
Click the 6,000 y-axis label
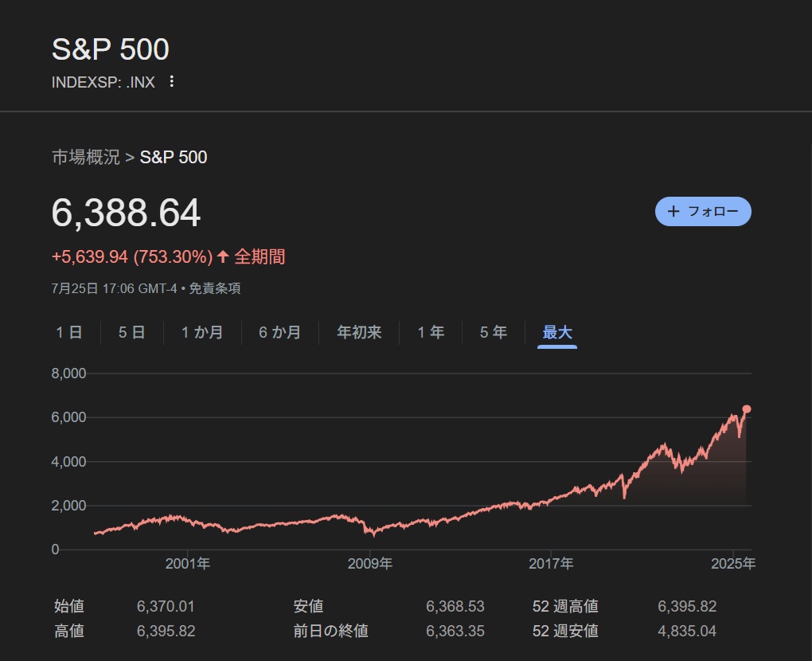point(68,417)
